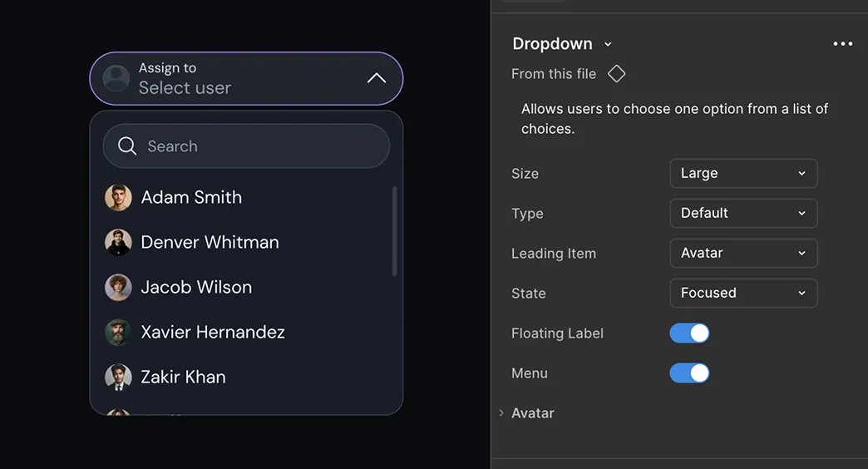Open the Size dropdown set to Large

point(743,174)
